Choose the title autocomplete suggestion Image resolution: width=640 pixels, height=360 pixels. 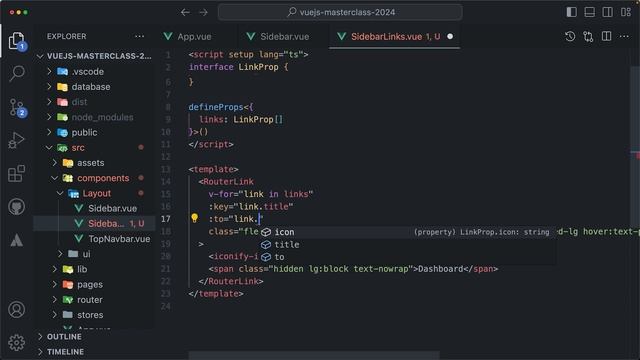407,244
